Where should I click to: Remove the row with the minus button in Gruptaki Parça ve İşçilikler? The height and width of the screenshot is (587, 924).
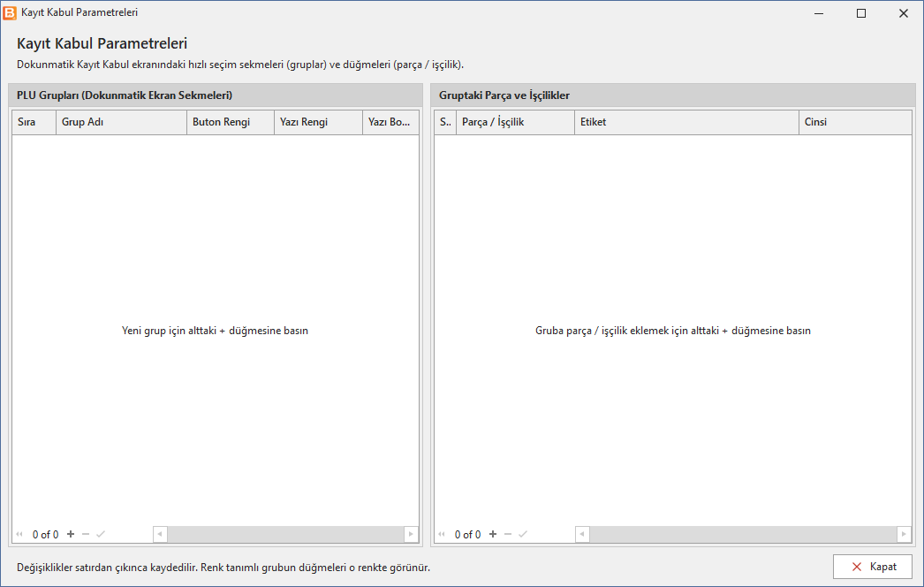click(x=508, y=535)
